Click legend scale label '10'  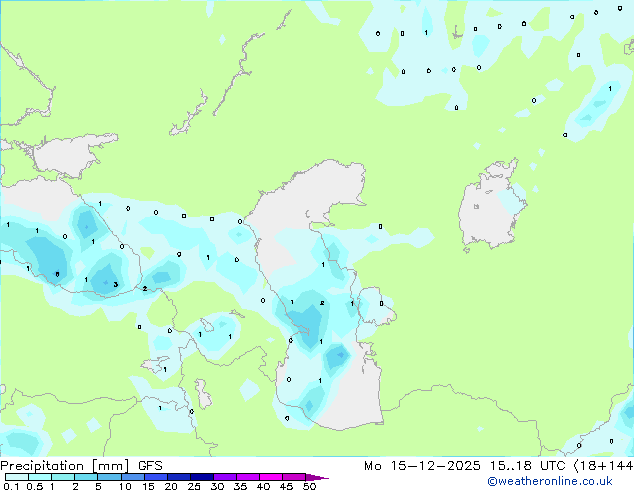[125, 486]
